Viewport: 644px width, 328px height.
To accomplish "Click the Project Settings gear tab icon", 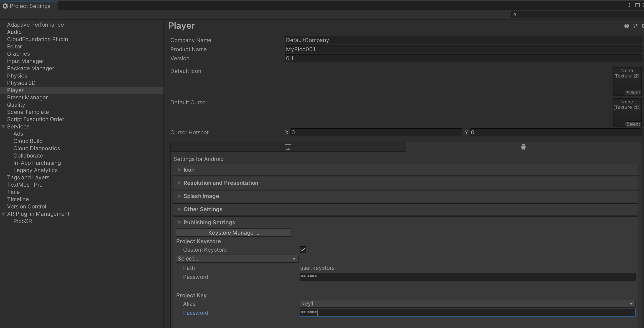I will [x=5, y=6].
